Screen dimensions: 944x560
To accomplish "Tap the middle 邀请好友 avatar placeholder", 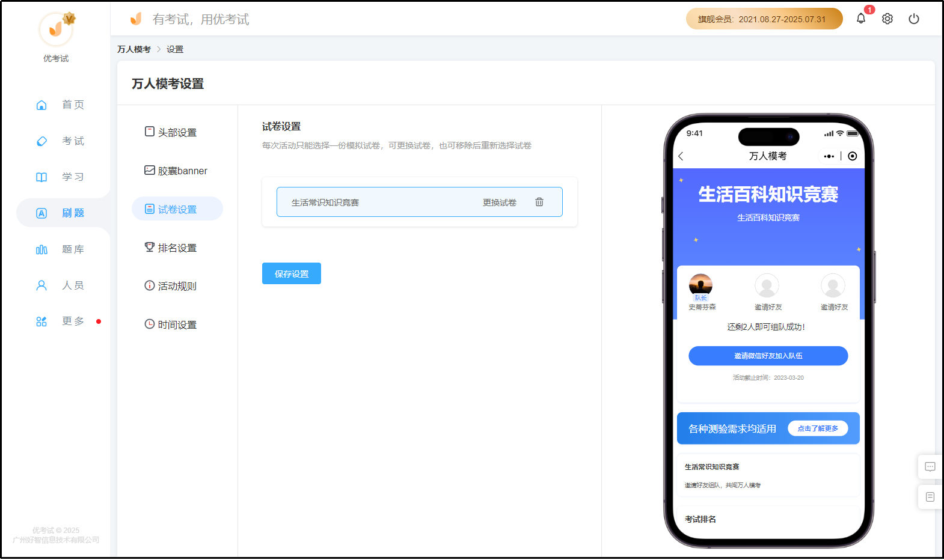I will (x=767, y=285).
